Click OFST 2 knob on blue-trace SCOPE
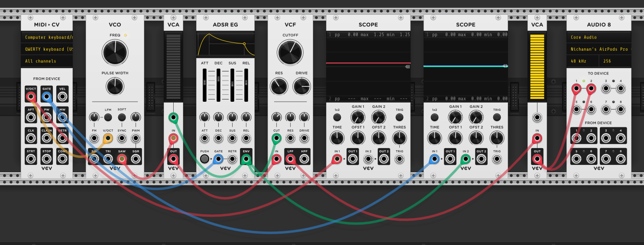This screenshot has width=644, height=245. tap(476, 138)
